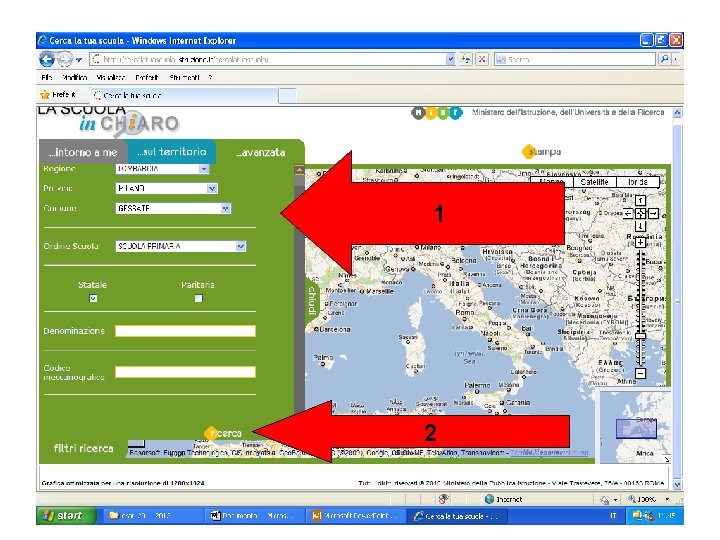Click the Satellite map view button
Screen dimensions: 720x540
tap(594, 182)
